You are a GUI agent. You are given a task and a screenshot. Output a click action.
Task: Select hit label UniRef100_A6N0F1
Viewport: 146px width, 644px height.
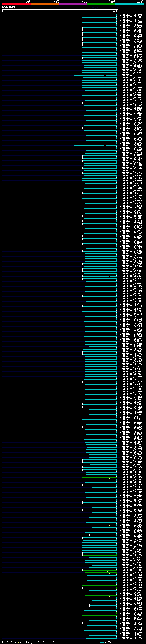[131, 384]
